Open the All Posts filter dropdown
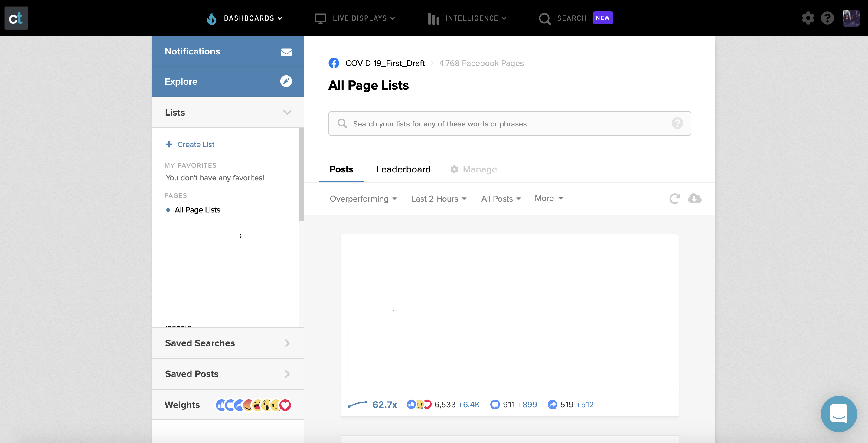868x443 pixels. coord(501,199)
